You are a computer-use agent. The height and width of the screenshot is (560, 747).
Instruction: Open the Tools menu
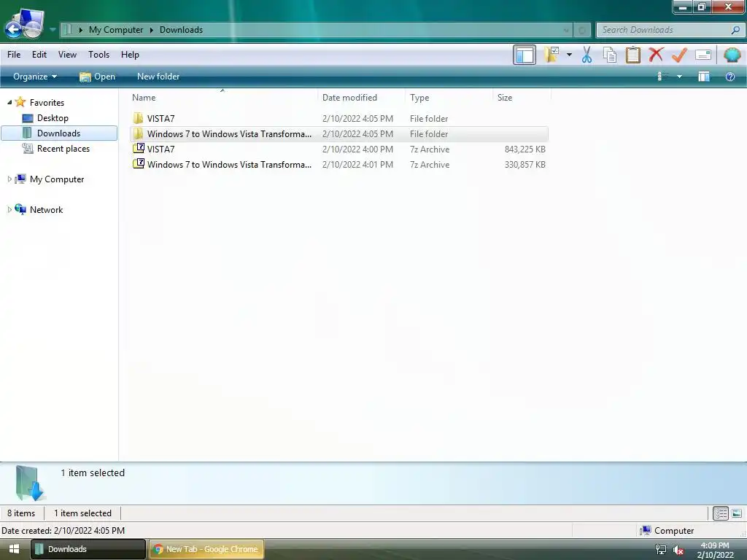pyautogui.click(x=98, y=54)
